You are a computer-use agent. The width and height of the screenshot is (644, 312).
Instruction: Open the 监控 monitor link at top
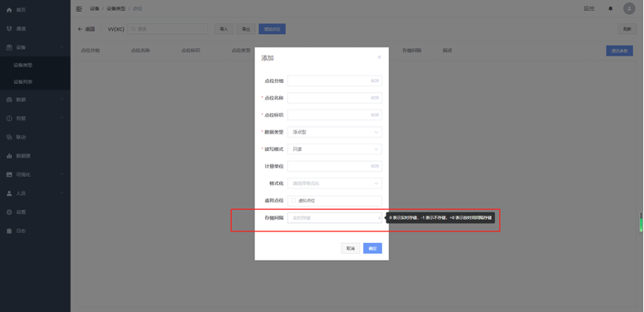589,9
